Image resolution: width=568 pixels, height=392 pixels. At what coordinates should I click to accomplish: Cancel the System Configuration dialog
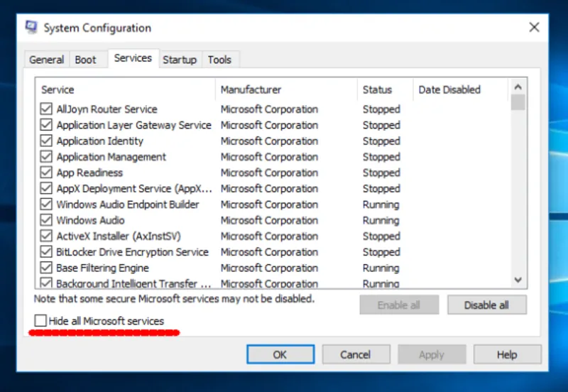click(x=356, y=354)
